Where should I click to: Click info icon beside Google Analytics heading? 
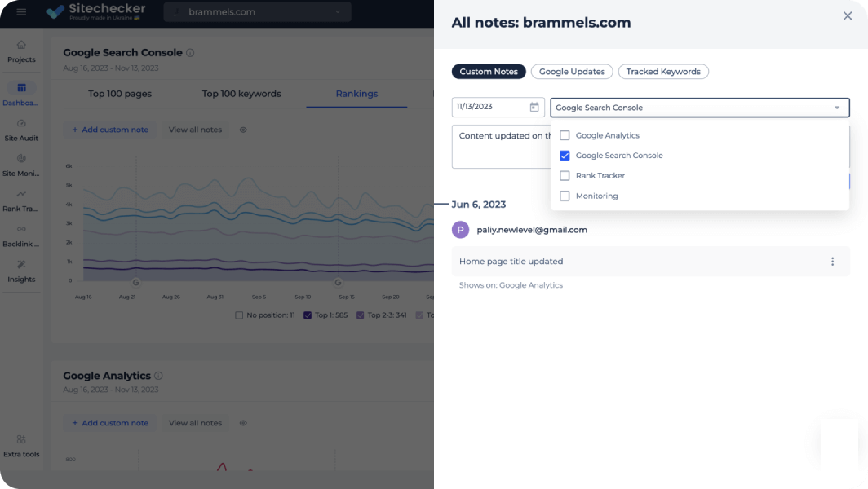(x=158, y=376)
